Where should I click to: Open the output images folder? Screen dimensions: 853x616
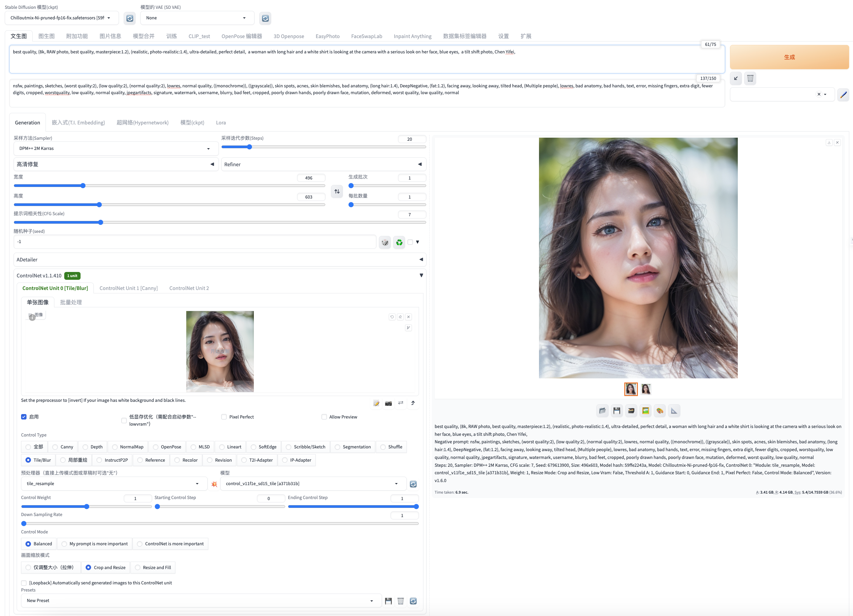pyautogui.click(x=602, y=411)
